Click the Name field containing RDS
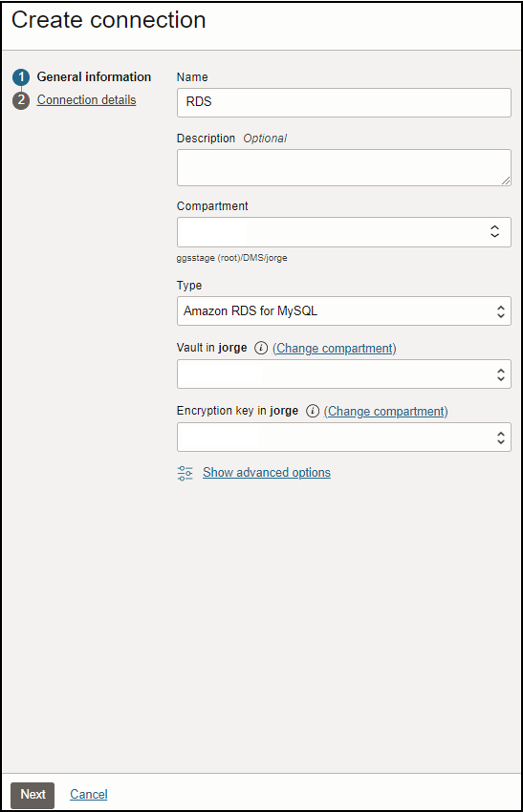Viewport: 523px width, 812px height. click(x=343, y=102)
